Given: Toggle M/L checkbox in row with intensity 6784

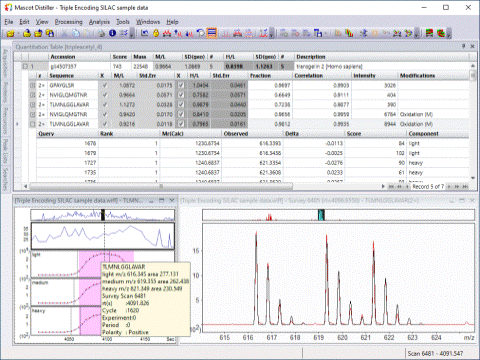Looking at the screenshot, I should coord(105,114).
